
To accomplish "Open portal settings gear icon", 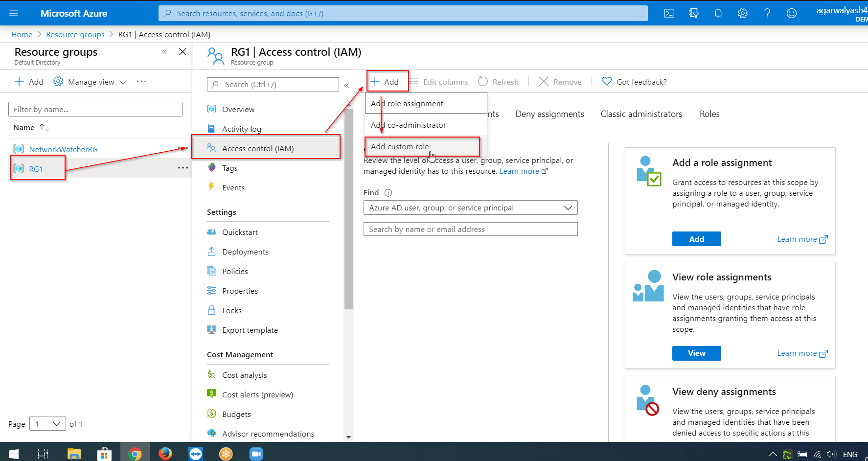I will [742, 13].
